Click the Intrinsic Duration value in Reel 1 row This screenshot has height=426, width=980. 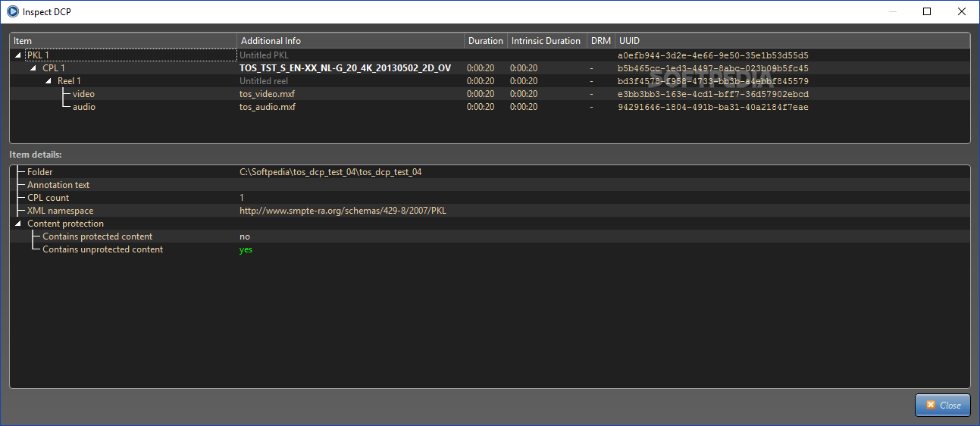(x=524, y=81)
